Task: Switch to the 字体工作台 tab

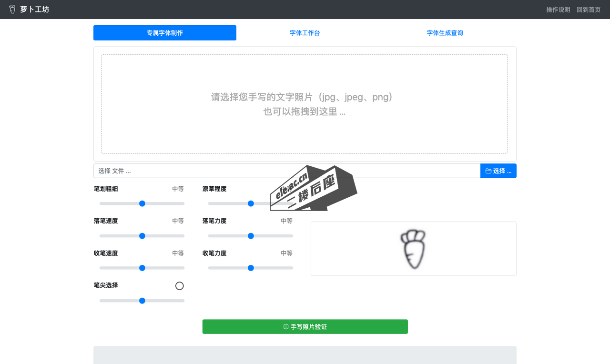Action: tap(305, 33)
